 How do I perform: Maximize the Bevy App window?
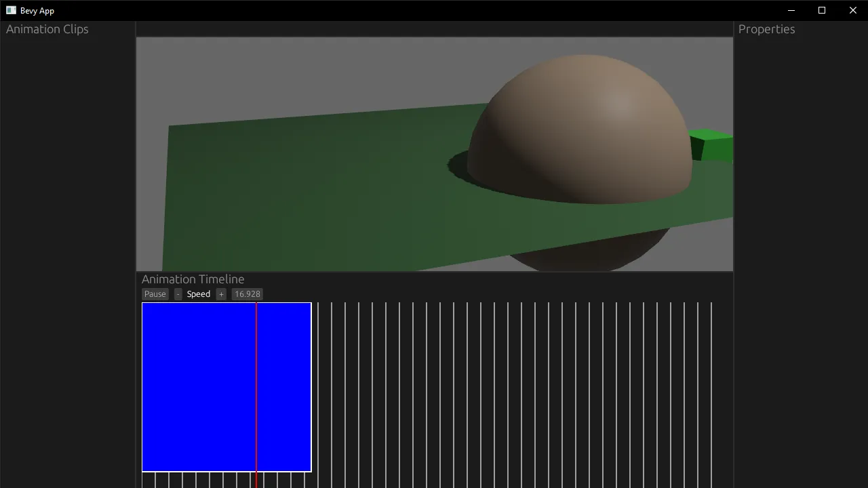(x=821, y=10)
